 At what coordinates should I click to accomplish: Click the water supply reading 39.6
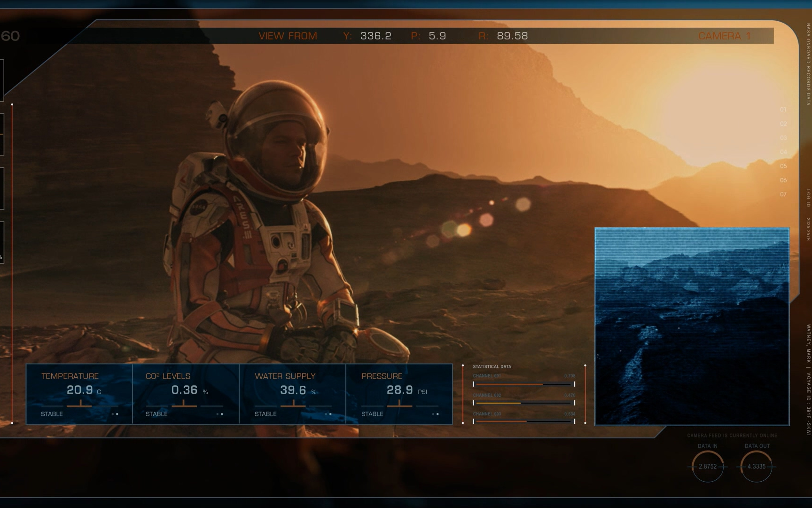(293, 390)
